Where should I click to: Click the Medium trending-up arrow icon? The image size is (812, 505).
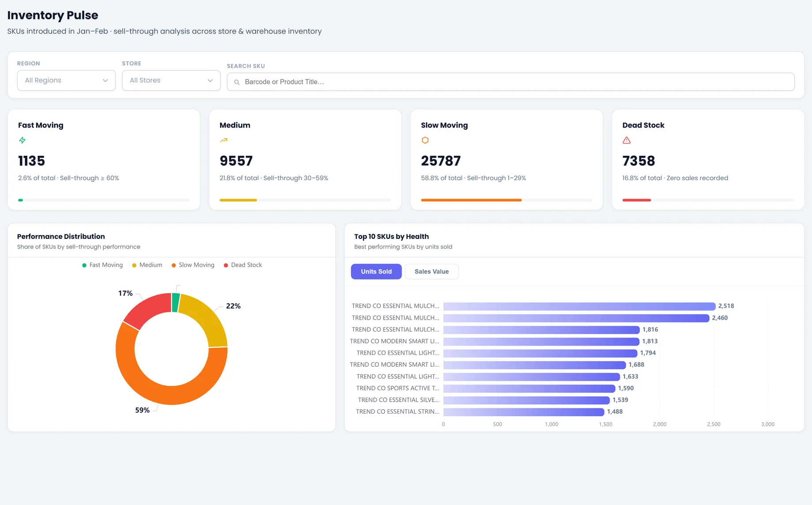click(x=224, y=140)
